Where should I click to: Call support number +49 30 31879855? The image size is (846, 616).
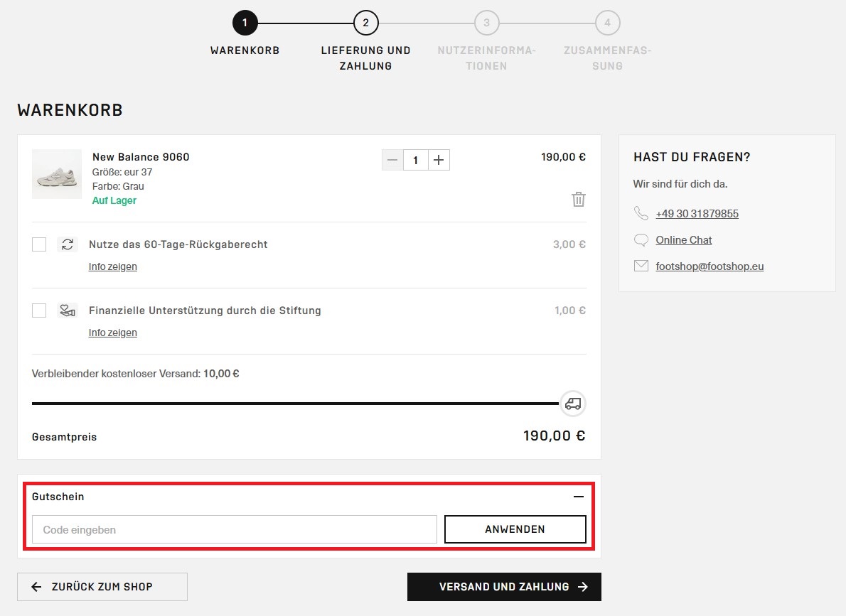[697, 214]
